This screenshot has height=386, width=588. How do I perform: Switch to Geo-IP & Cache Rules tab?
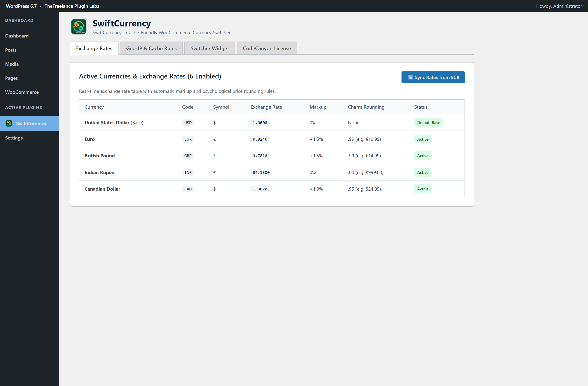tap(151, 48)
